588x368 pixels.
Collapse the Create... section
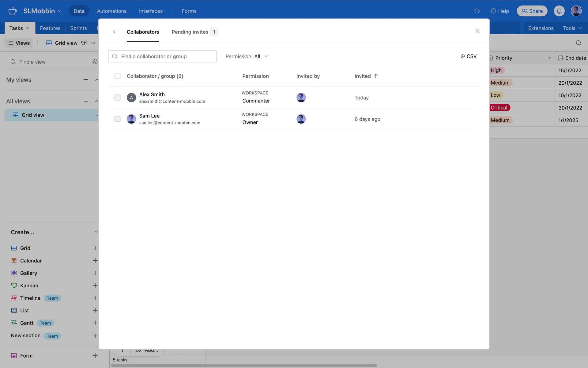pos(96,232)
